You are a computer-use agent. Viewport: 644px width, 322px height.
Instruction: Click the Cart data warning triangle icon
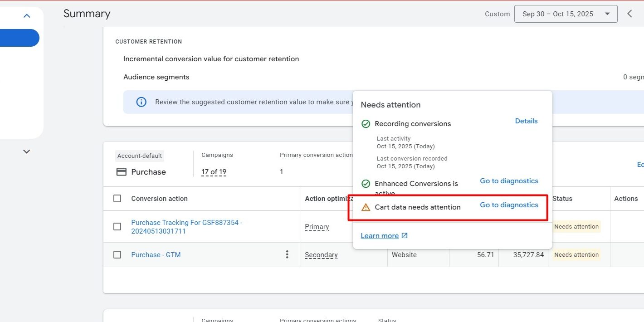pos(366,207)
